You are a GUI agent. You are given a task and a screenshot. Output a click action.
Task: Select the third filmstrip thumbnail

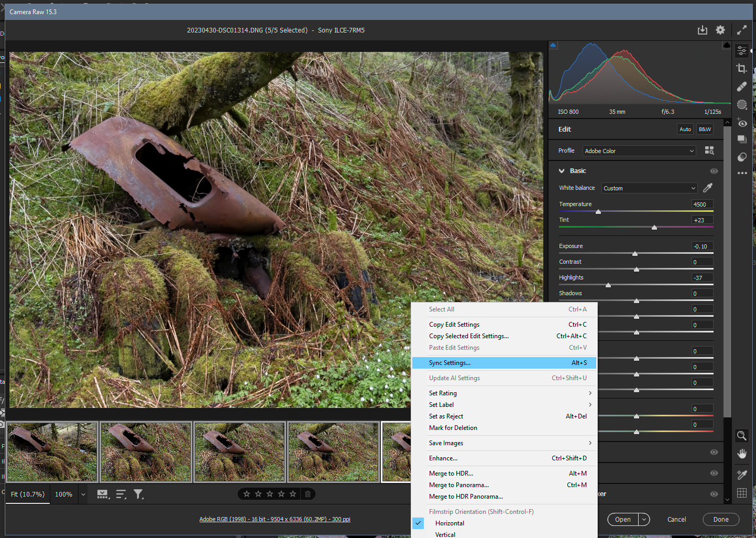239,451
